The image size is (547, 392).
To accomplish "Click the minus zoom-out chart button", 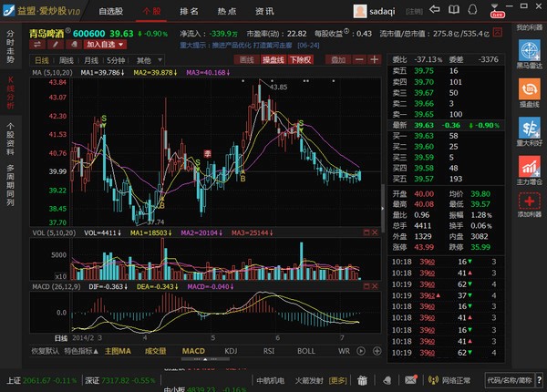I will [359, 59].
